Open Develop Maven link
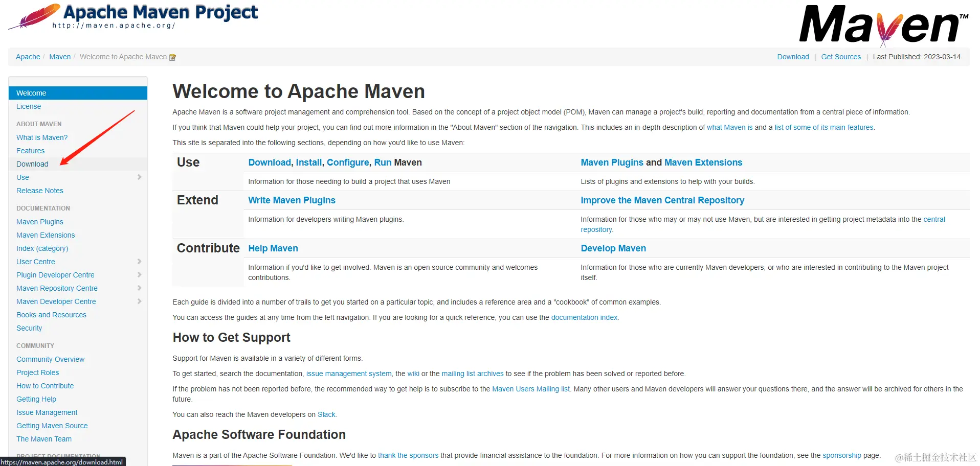This screenshot has height=466, width=980. click(613, 248)
